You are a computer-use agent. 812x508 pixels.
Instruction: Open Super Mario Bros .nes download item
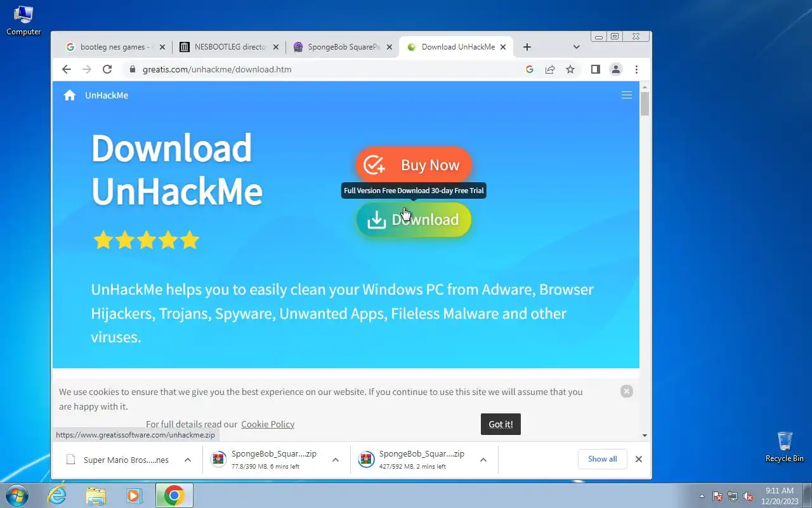tap(119, 460)
